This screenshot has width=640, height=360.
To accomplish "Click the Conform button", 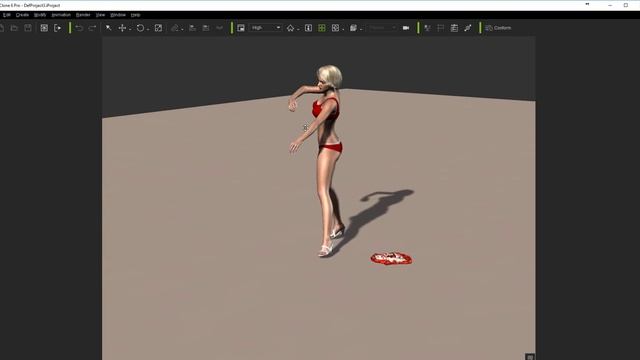I will click(498, 28).
